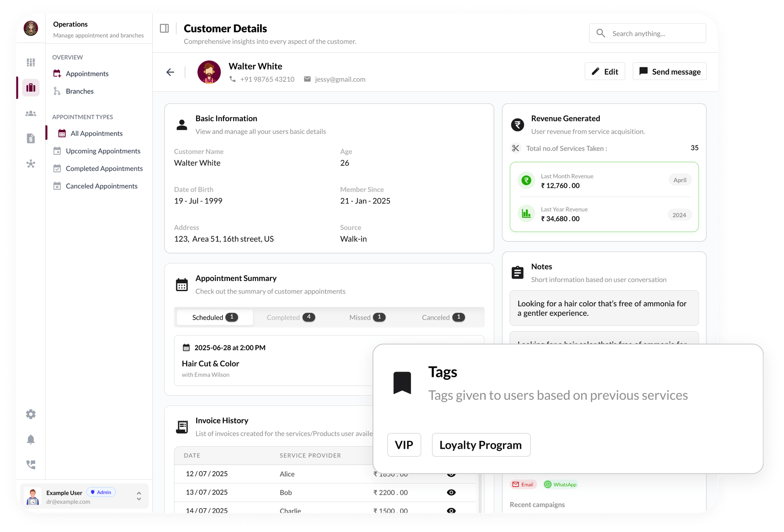Open the billing invoice icon in sidebar
The image size is (784, 532).
click(x=31, y=138)
